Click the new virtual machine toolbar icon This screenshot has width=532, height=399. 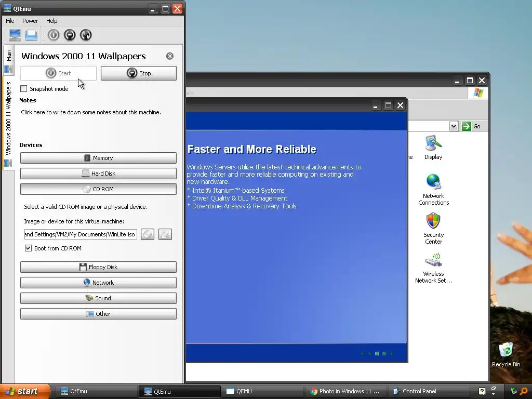point(15,35)
